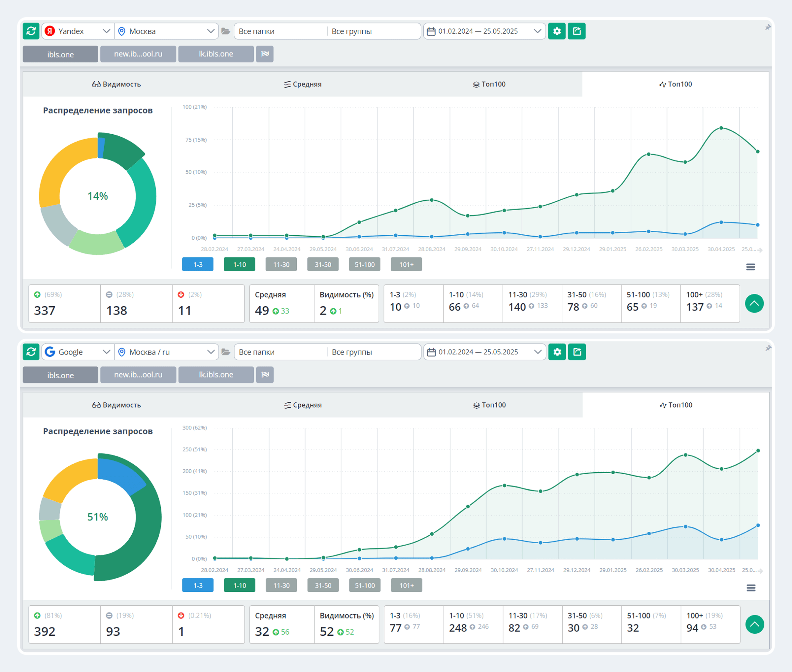The height and width of the screenshot is (672, 792).
Task: Switch to the Средняя tab in the Google panel
Action: (303, 405)
